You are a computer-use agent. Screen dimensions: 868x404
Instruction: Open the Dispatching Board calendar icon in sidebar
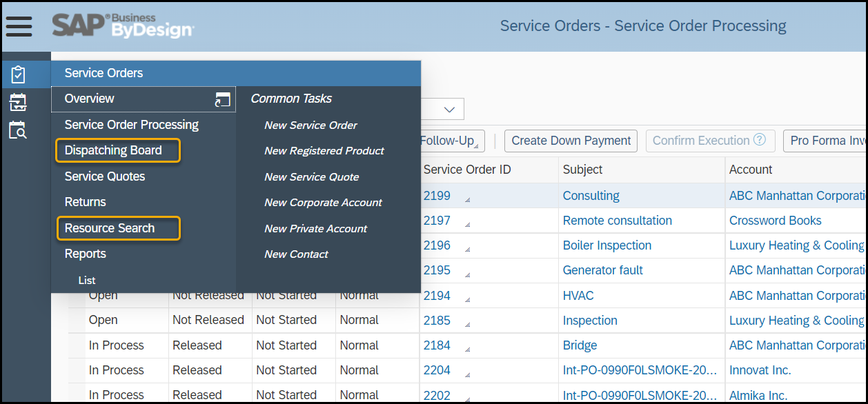(19, 101)
